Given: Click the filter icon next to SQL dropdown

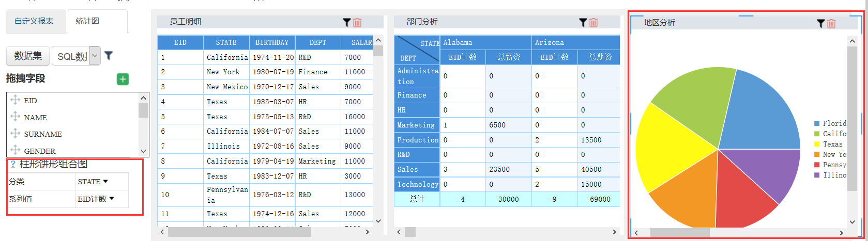Looking at the screenshot, I should point(109,55).
